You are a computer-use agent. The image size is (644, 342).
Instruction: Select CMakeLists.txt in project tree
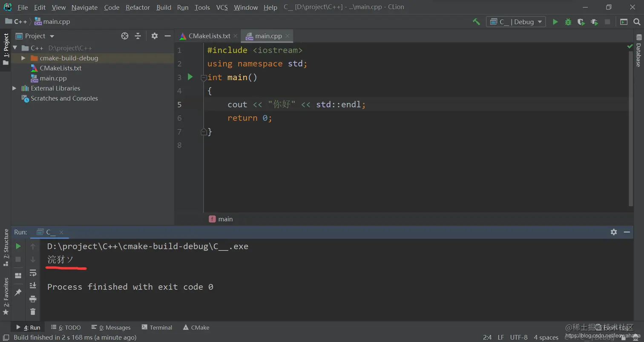[60, 68]
